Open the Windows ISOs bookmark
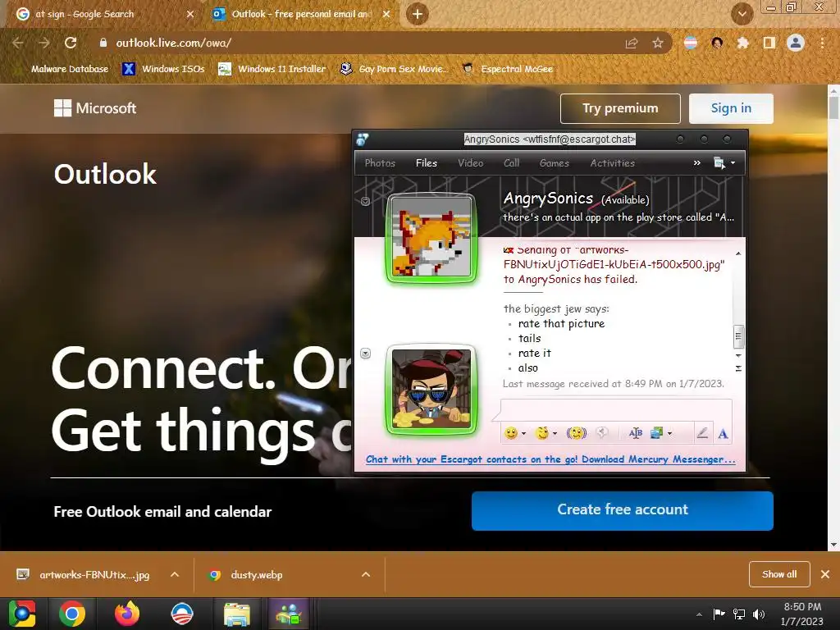The image size is (840, 630). pos(163,69)
